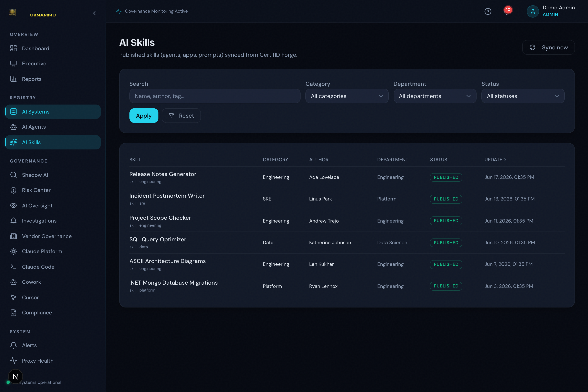Click author Katherine Johnson
Viewport: 588px width, 392px height.
330,243
